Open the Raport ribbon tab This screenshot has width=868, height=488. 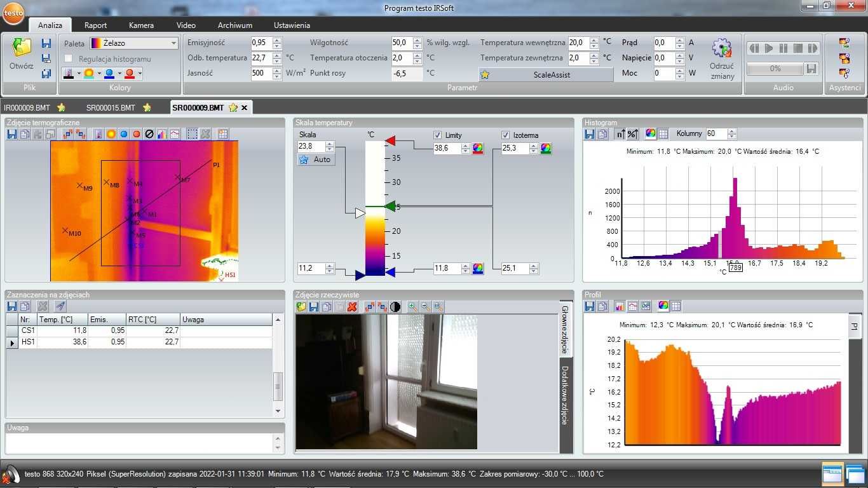[96, 25]
